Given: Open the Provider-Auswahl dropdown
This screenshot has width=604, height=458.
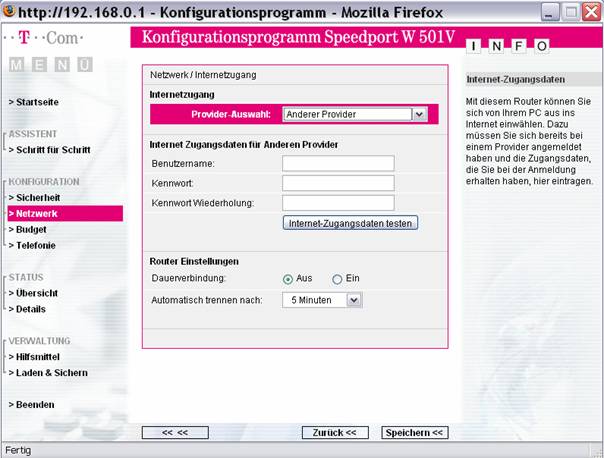Looking at the screenshot, I should pyautogui.click(x=355, y=114).
